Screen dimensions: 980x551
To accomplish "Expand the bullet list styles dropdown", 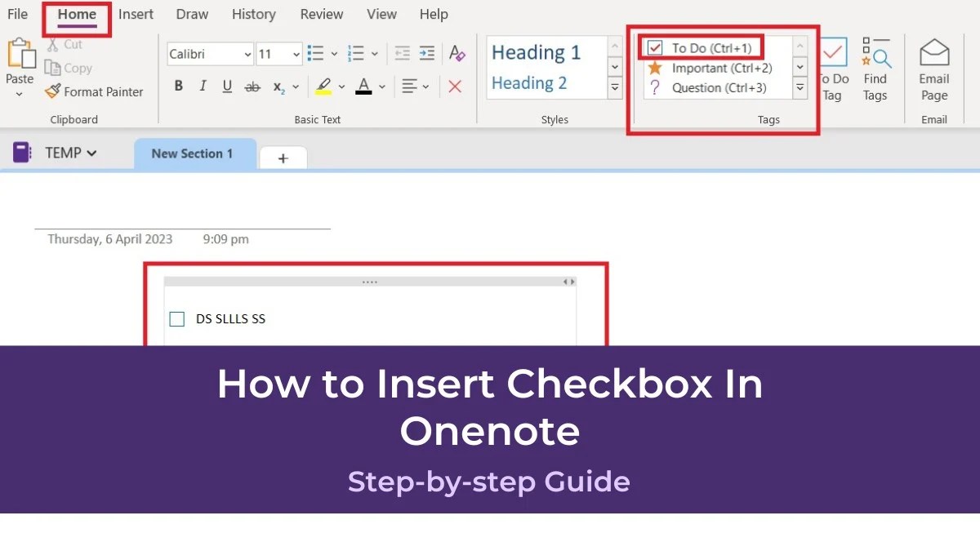I will pos(335,52).
